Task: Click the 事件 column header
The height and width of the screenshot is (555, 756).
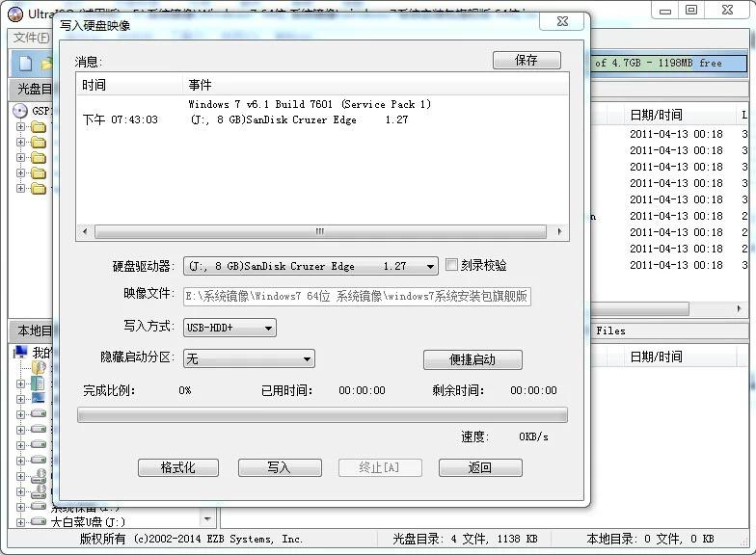Action: 376,85
